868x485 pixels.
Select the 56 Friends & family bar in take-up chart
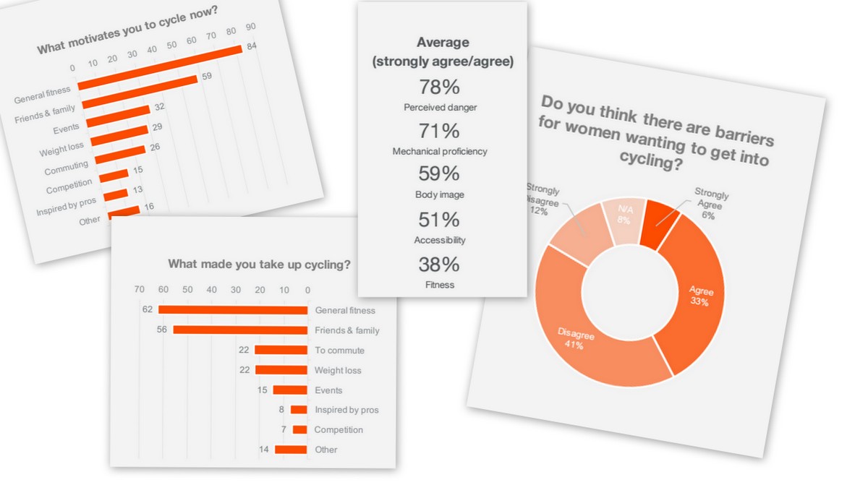tap(240, 330)
